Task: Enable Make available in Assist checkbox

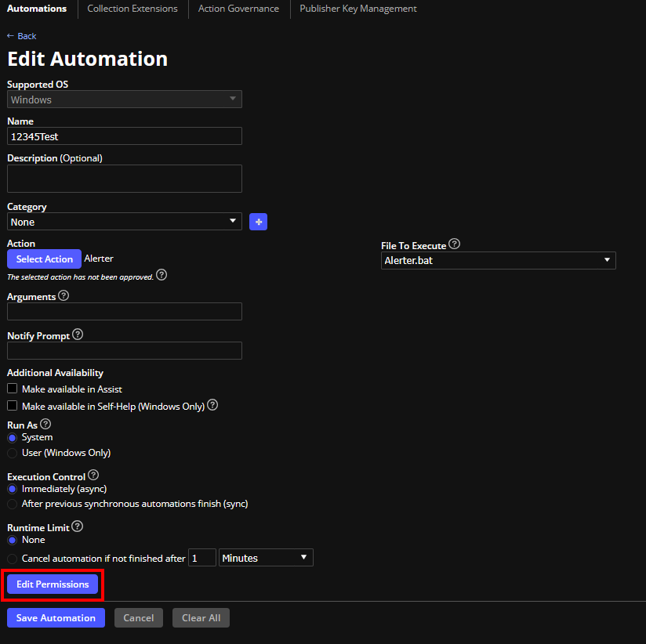Action: pos(12,389)
